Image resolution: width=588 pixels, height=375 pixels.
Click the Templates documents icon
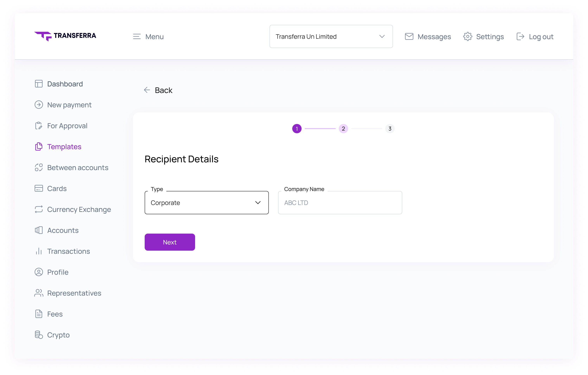39,147
